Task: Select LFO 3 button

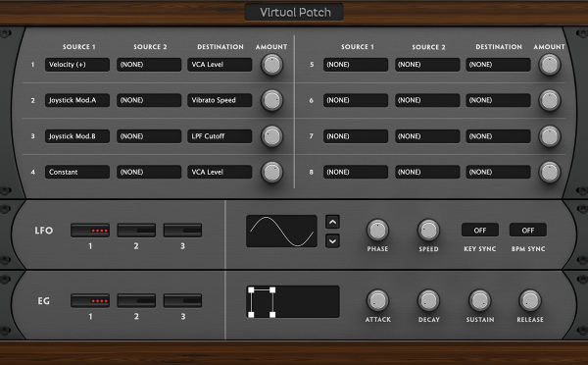Action: click(x=182, y=231)
